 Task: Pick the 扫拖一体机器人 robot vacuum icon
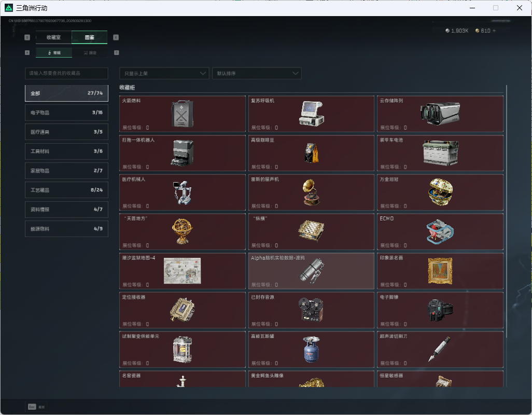pyautogui.click(x=182, y=153)
